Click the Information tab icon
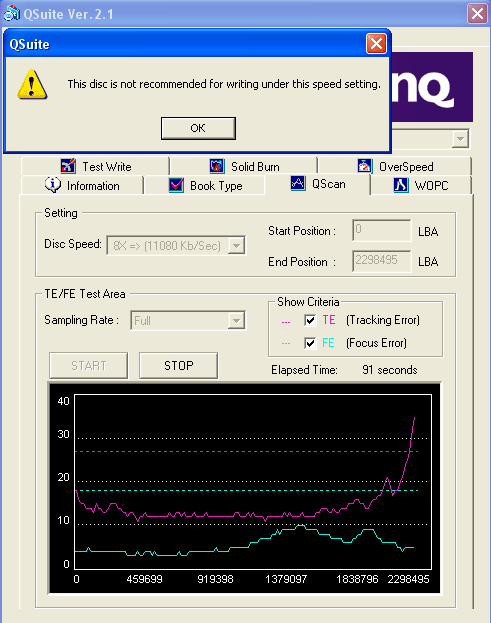The width and height of the screenshot is (491, 623). pos(53,185)
